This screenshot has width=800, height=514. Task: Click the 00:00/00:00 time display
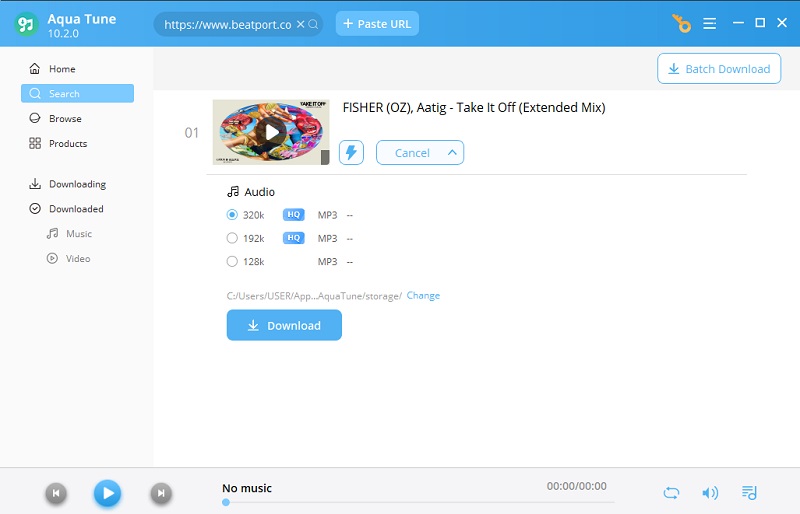(x=577, y=486)
